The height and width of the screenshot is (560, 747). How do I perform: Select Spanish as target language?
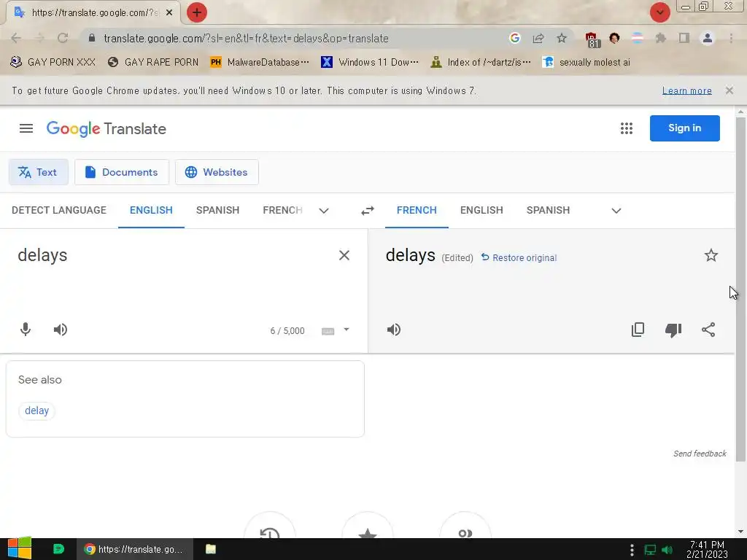point(548,210)
